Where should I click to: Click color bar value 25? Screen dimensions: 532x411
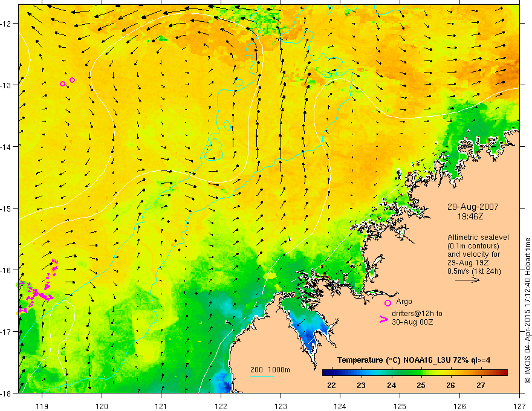point(421,386)
